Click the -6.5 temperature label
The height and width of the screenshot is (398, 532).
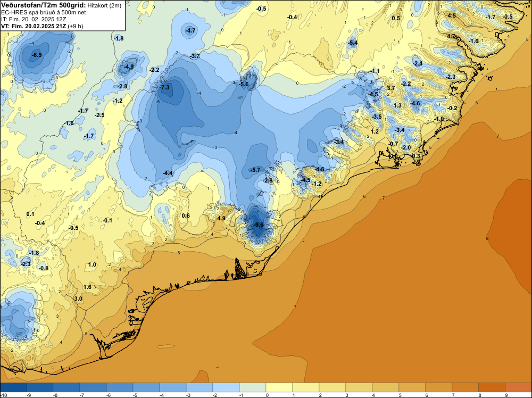(37, 55)
